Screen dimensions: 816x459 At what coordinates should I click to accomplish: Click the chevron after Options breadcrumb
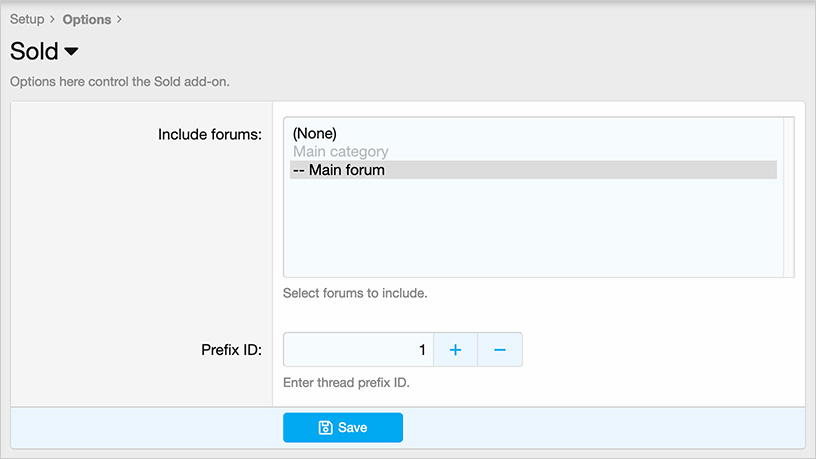pos(120,19)
